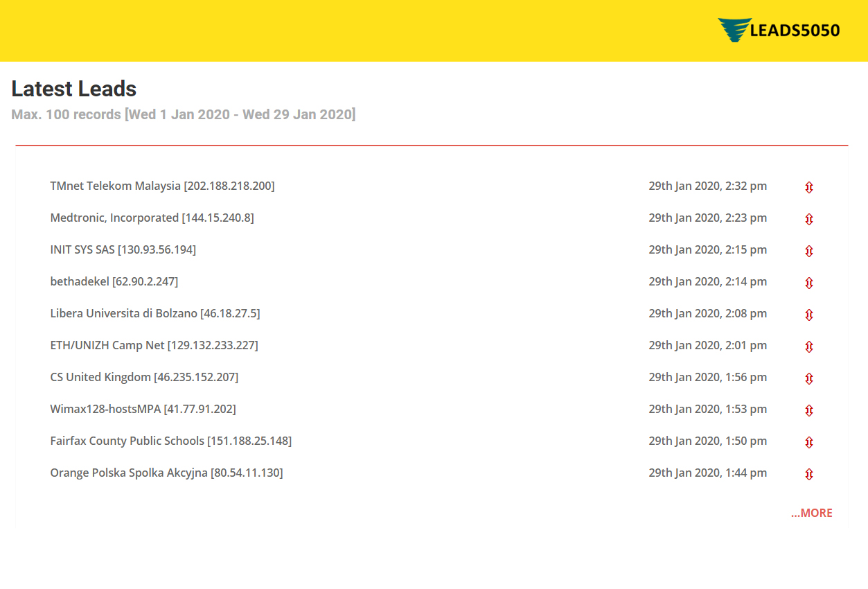Click the timestamp 29th Jan 2020, 2:32 pm

pyautogui.click(x=707, y=186)
